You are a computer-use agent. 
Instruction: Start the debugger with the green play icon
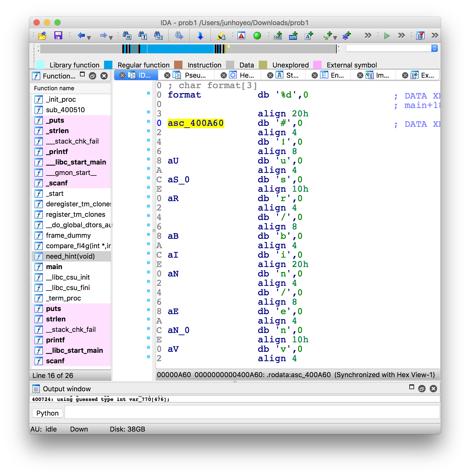pyautogui.click(x=387, y=36)
